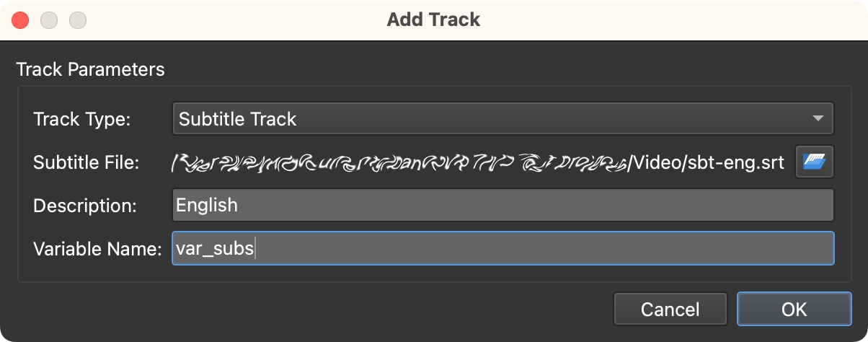Click the grey zoom window button
The image size is (868, 342).
tap(78, 20)
